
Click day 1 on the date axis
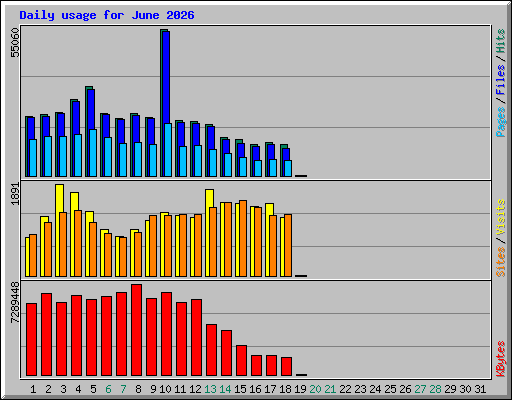pyautogui.click(x=33, y=389)
